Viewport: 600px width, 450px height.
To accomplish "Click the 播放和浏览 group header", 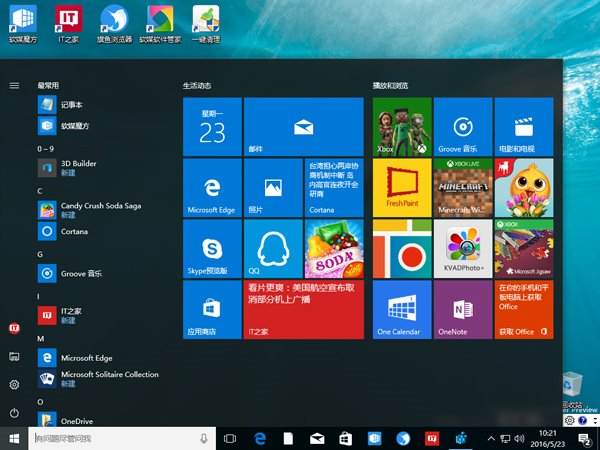I will pyautogui.click(x=390, y=85).
